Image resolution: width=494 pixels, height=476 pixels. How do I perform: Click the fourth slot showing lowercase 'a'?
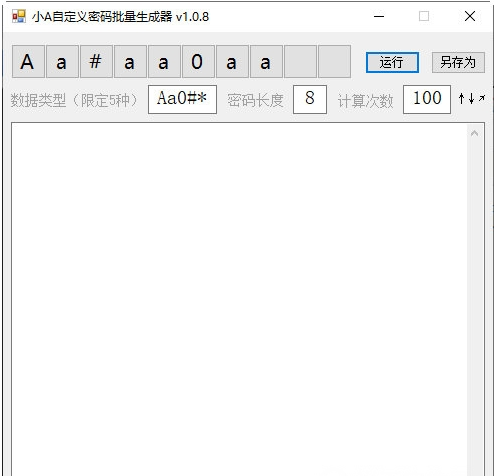click(x=130, y=62)
